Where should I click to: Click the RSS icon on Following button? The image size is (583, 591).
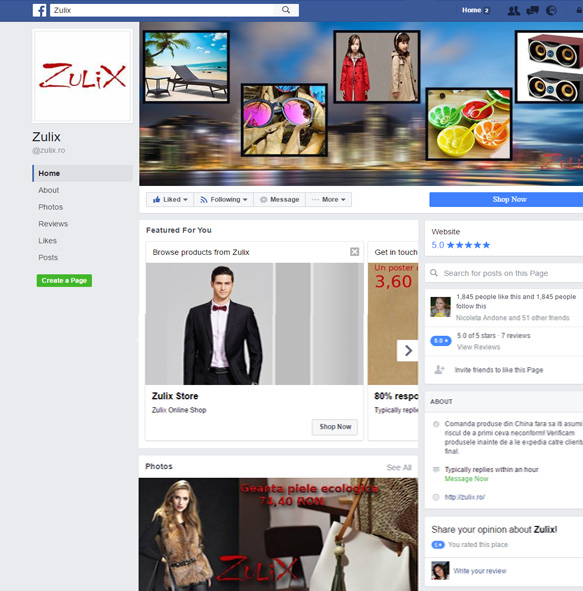(204, 199)
